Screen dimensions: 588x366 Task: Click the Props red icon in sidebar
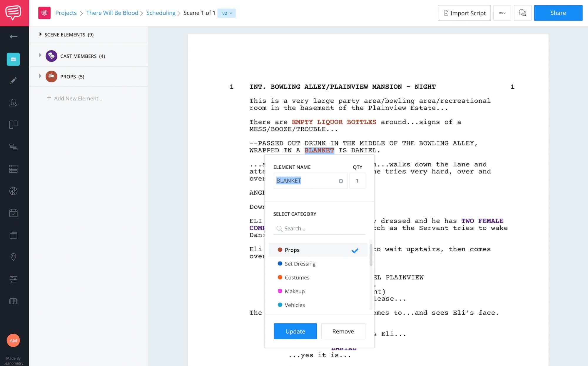point(51,76)
